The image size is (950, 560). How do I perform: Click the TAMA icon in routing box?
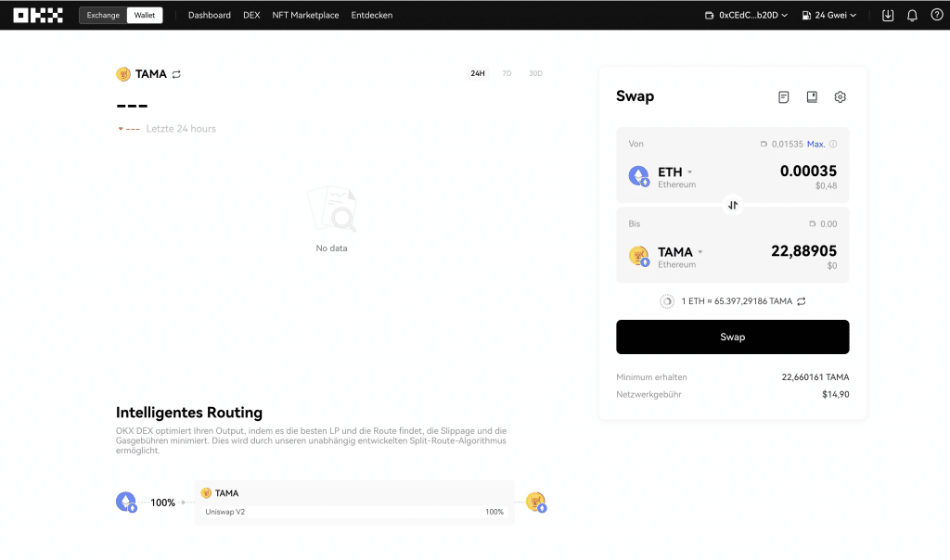tap(206, 493)
